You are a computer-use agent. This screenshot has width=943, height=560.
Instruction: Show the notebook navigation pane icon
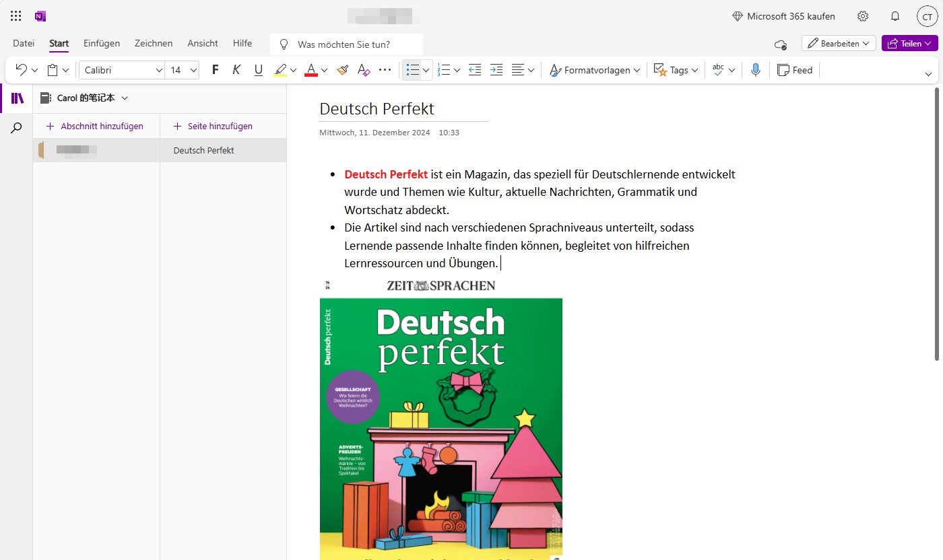(18, 98)
